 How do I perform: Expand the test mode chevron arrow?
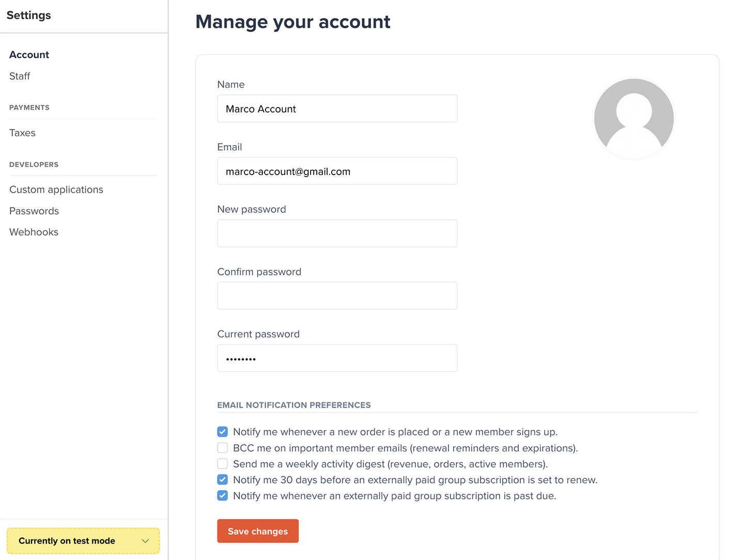[145, 541]
